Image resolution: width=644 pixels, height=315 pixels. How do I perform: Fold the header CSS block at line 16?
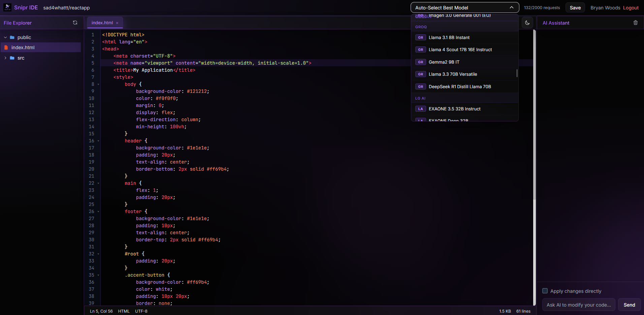98,141
